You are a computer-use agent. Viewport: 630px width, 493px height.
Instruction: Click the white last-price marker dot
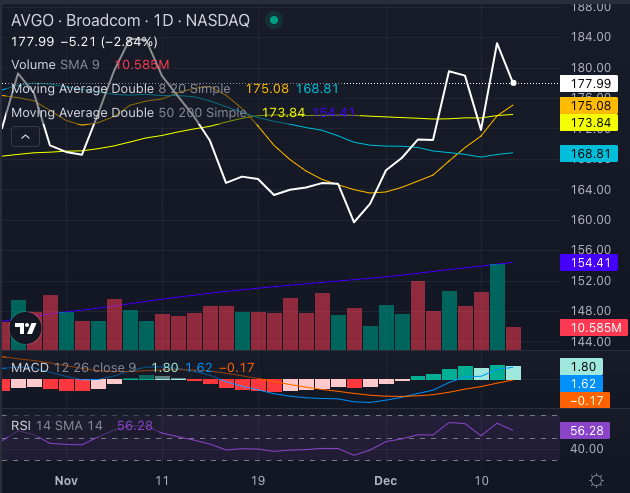513,82
